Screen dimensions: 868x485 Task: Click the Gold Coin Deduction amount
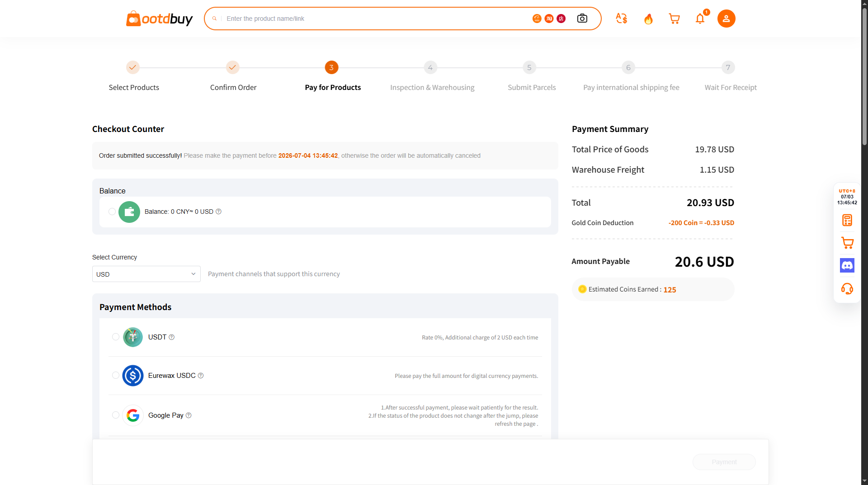(x=701, y=223)
